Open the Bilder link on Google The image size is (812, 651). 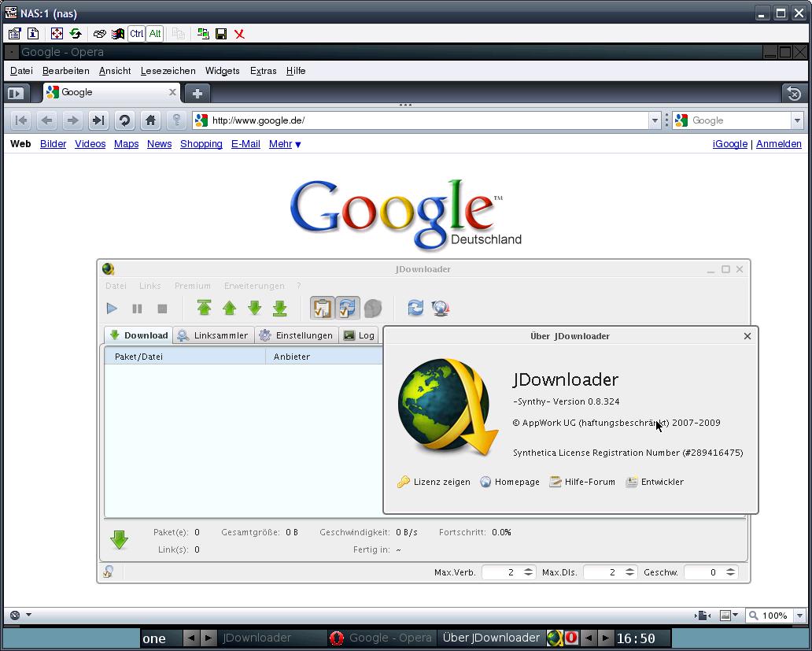click(54, 144)
